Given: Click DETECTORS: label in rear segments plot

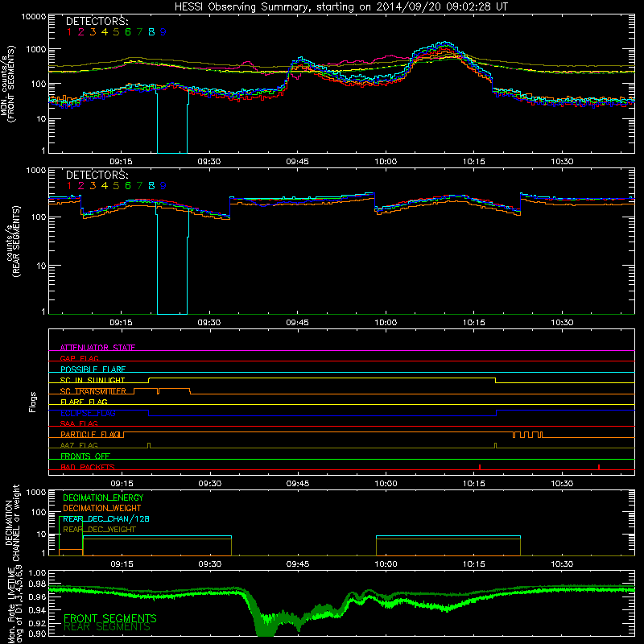Looking at the screenshot, I should coord(97,175).
